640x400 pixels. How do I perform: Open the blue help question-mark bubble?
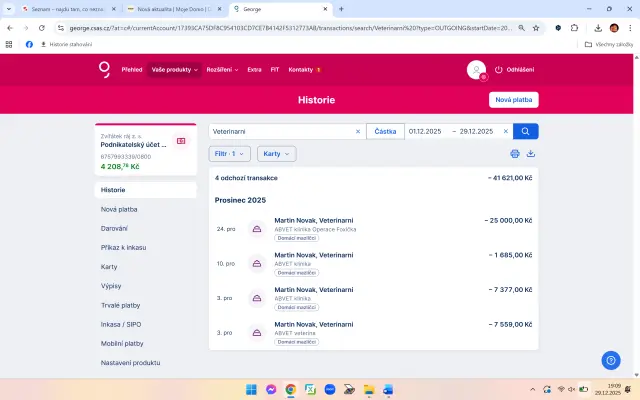tap(611, 360)
